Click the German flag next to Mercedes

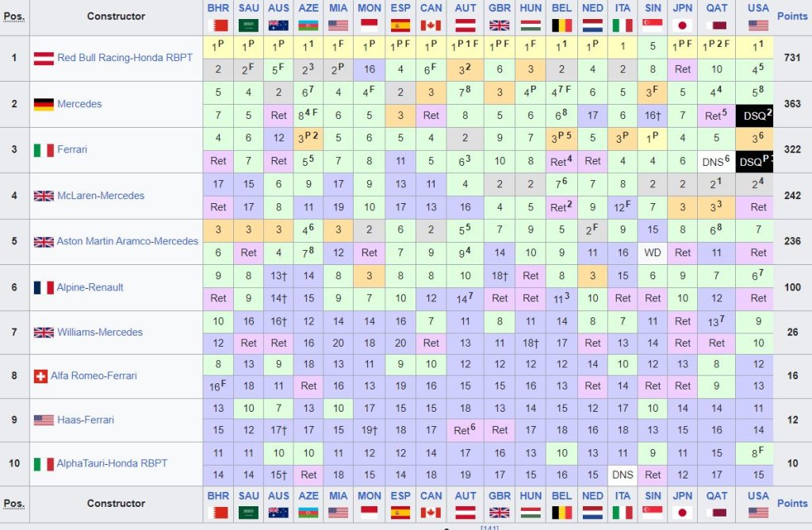[x=43, y=104]
